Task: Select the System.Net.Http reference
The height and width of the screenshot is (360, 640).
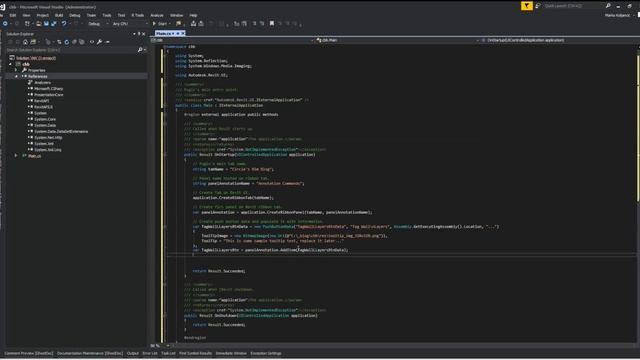Action: pos(48,138)
